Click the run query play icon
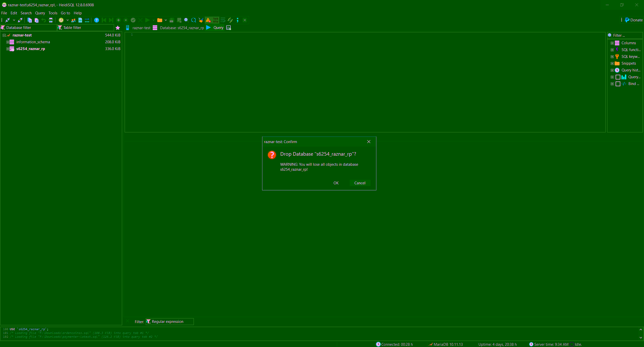 point(147,20)
